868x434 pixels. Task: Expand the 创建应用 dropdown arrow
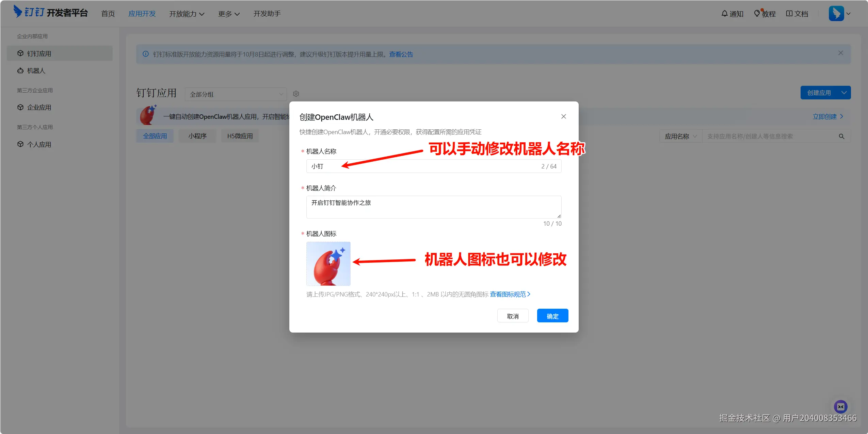coord(844,93)
